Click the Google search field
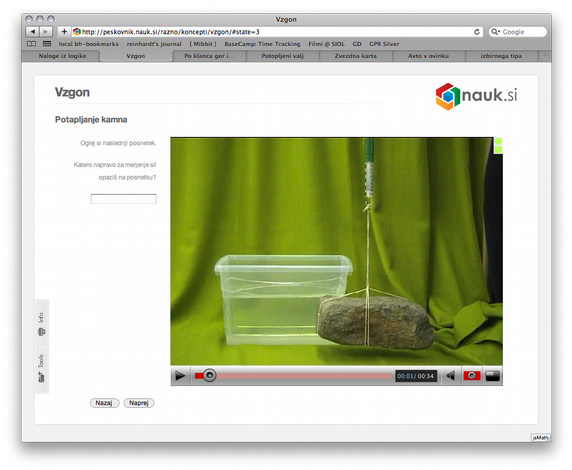 [x=518, y=32]
